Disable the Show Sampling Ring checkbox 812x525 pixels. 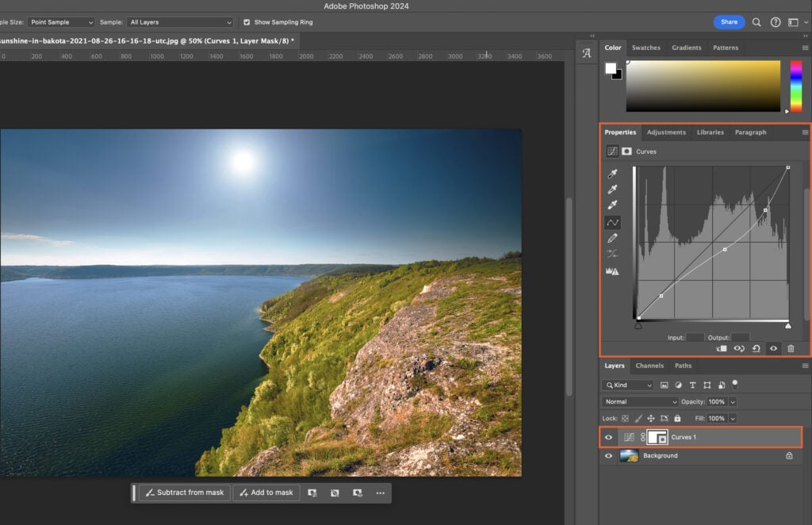[248, 22]
